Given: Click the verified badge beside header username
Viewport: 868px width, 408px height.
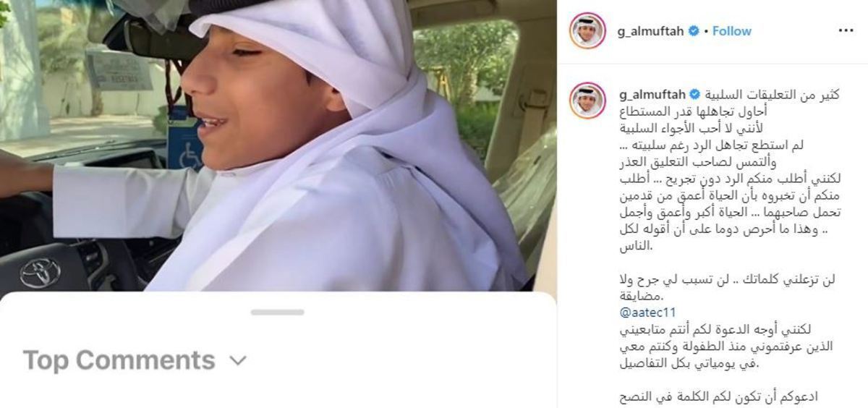Looking at the screenshot, I should point(694,31).
